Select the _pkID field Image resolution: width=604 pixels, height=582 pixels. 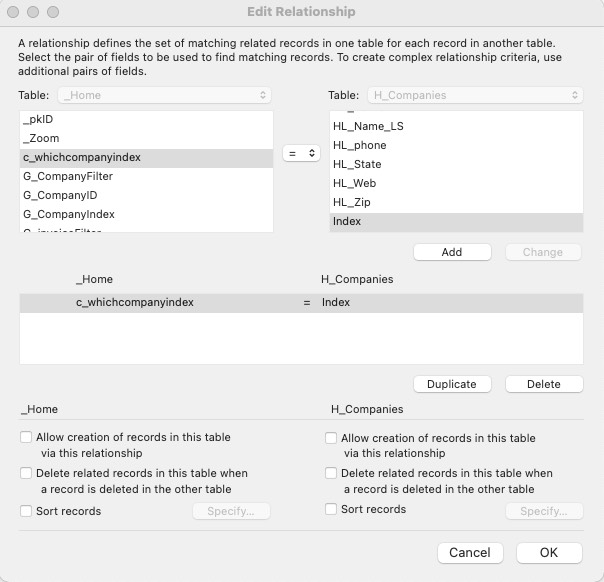click(146, 119)
